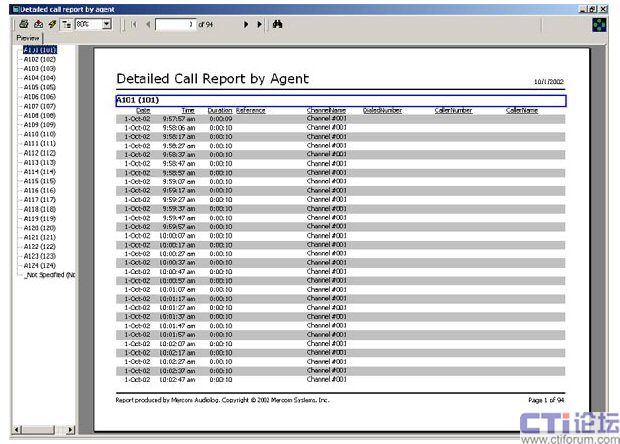Select agent A101 (101) in tree
Viewport: 620px width, 444px height.
coord(40,49)
